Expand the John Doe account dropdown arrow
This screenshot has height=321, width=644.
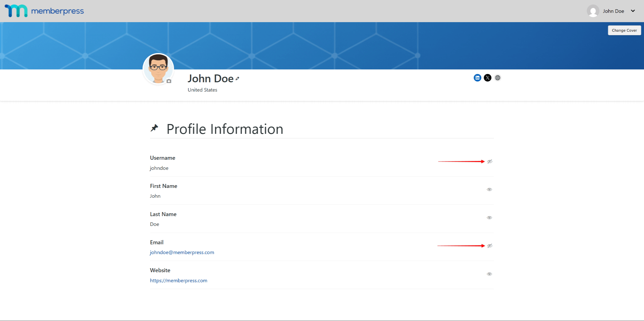[x=633, y=11]
